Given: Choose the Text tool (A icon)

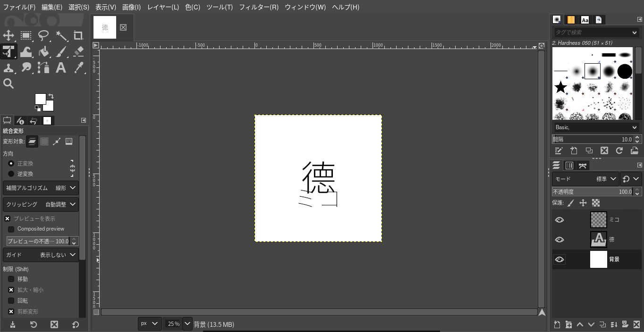Looking at the screenshot, I should (61, 67).
